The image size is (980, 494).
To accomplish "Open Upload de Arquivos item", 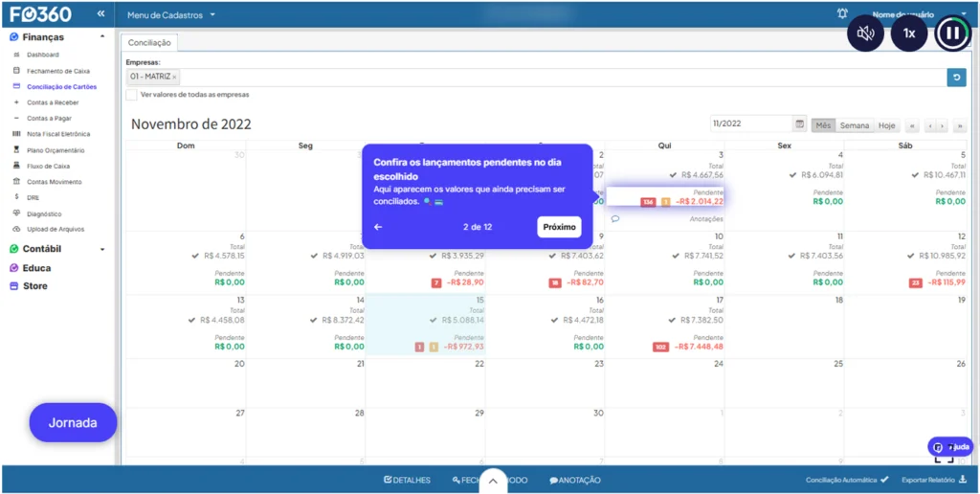I will pos(55,230).
